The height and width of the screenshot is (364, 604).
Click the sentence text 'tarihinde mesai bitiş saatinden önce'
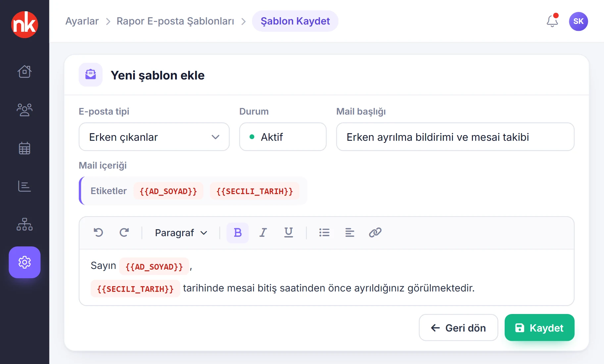click(267, 288)
